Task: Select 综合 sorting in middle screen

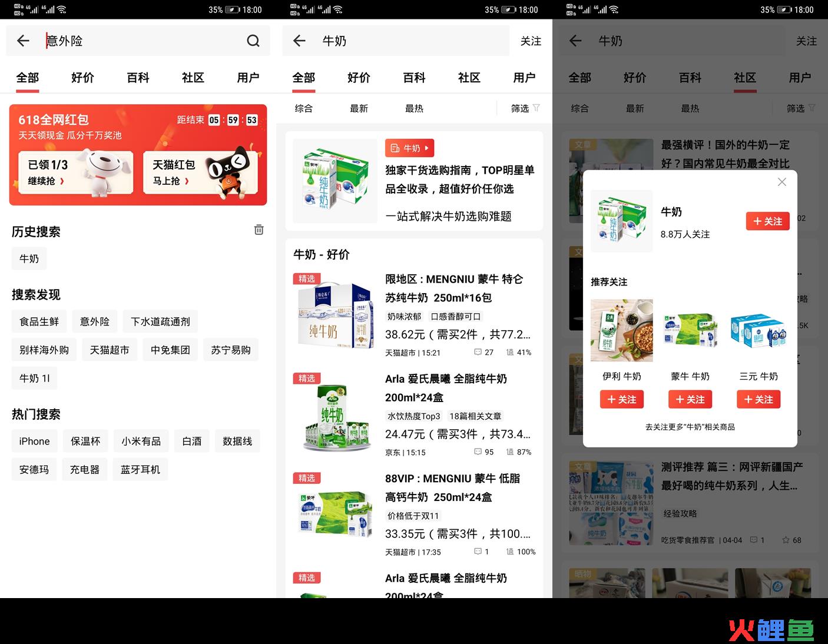Action: (303, 108)
